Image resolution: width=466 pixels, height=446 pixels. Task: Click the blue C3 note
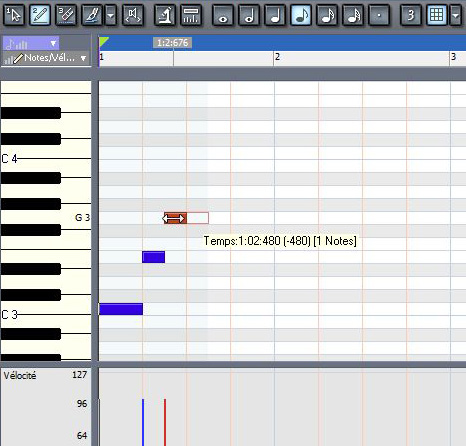(121, 309)
